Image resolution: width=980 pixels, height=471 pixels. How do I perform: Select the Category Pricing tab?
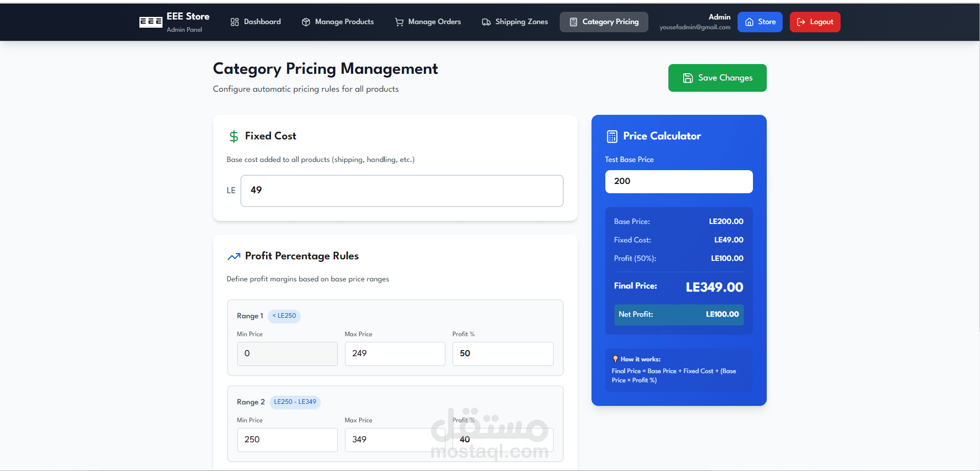(604, 22)
